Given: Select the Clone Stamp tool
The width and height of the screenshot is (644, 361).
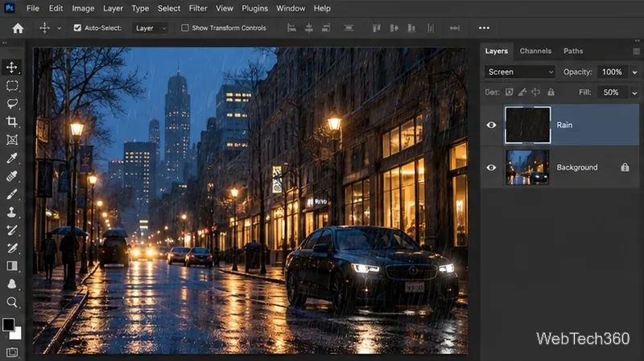Looking at the screenshot, I should (x=12, y=212).
